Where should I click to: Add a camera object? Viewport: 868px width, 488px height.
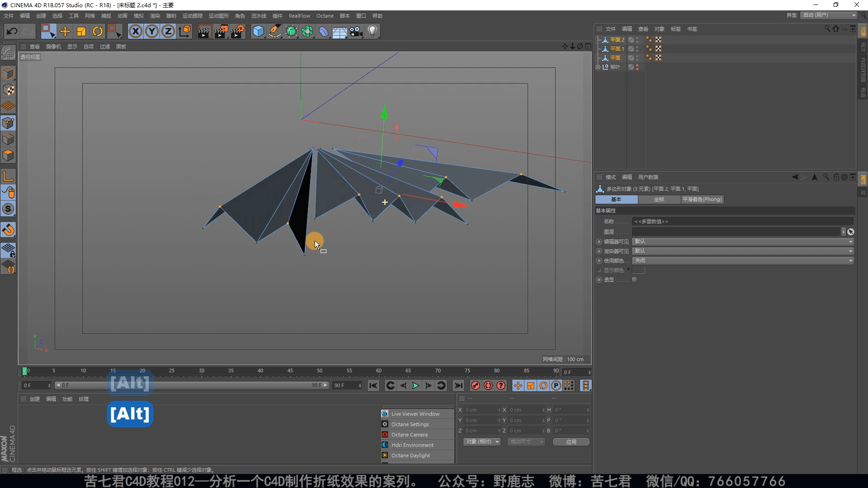click(x=356, y=31)
